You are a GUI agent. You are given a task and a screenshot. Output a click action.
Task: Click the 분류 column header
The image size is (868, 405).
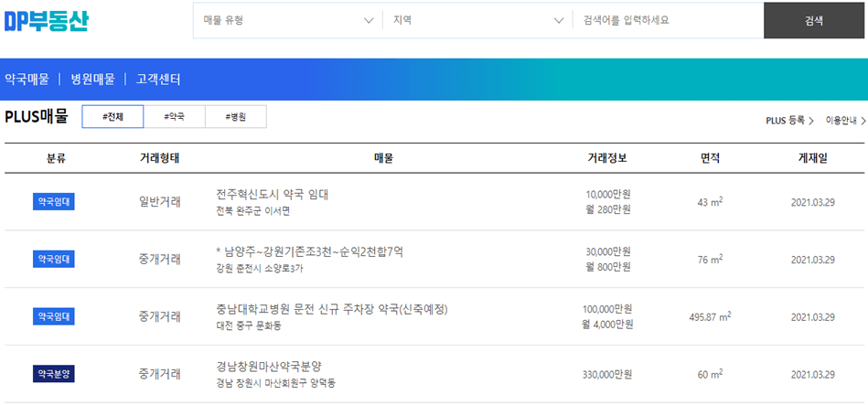(x=56, y=158)
